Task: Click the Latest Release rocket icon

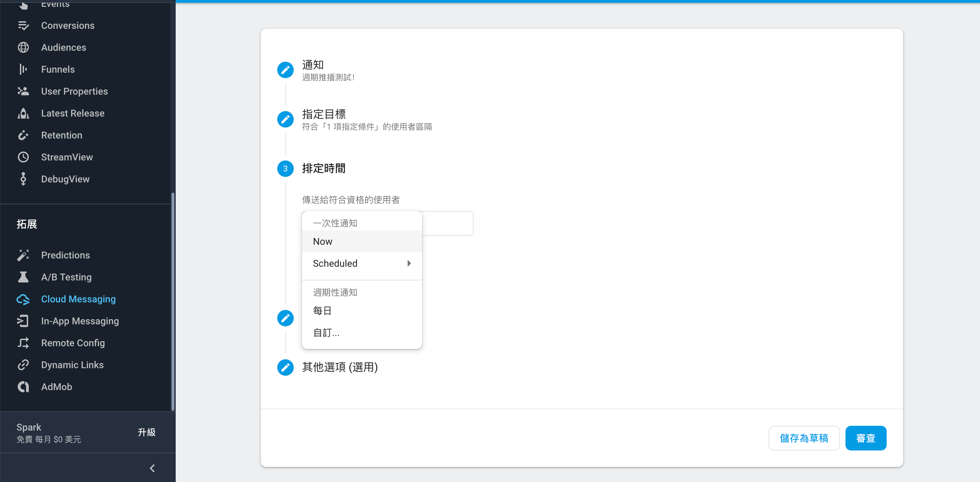Action: coord(23,113)
